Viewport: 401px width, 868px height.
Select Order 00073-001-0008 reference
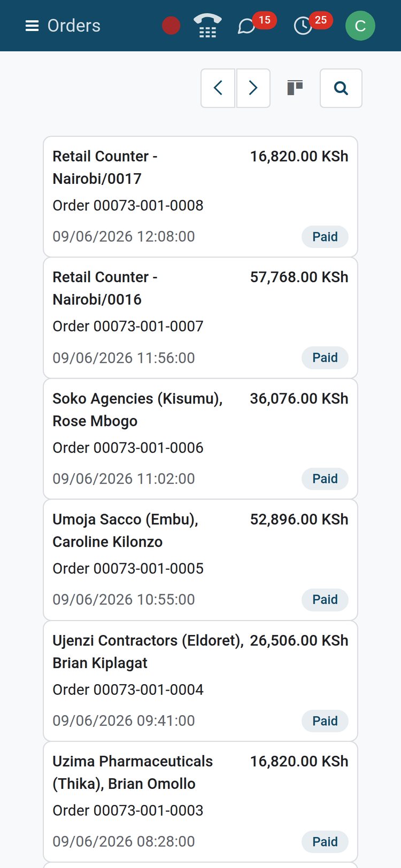click(128, 205)
